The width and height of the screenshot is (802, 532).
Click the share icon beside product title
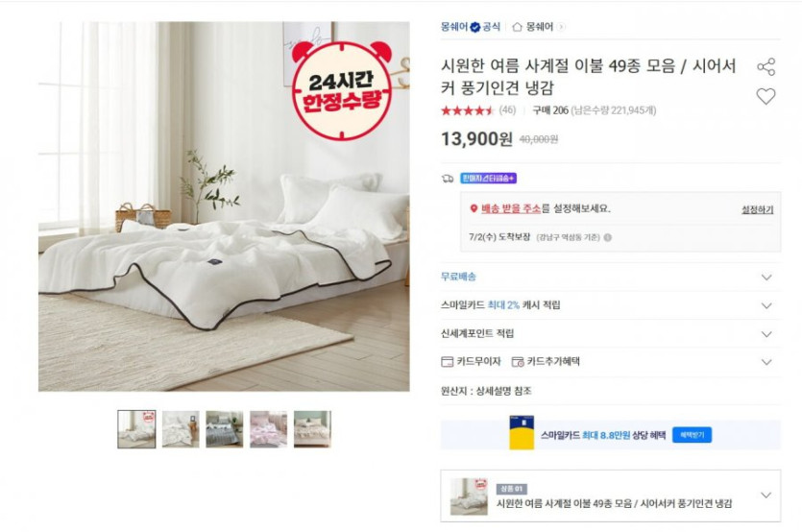766,67
